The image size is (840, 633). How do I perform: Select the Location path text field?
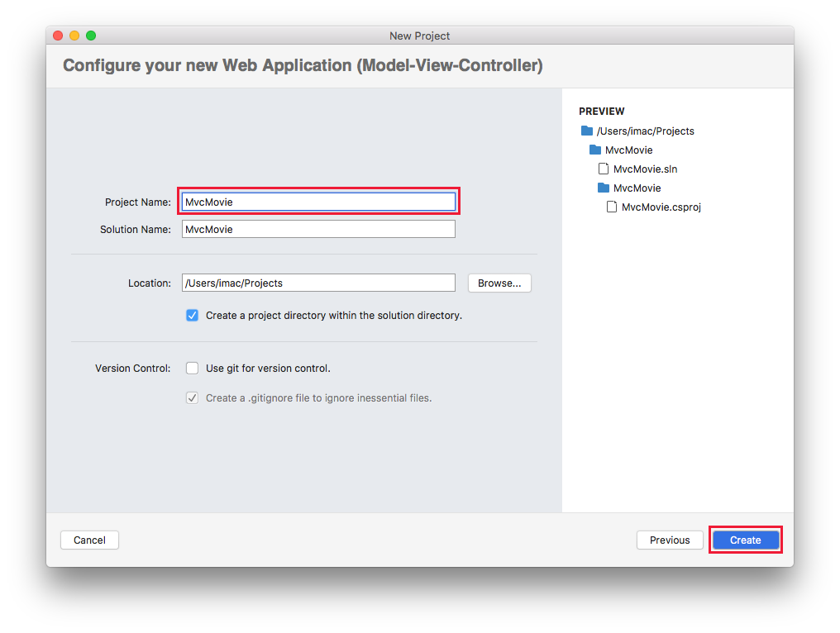(x=318, y=283)
